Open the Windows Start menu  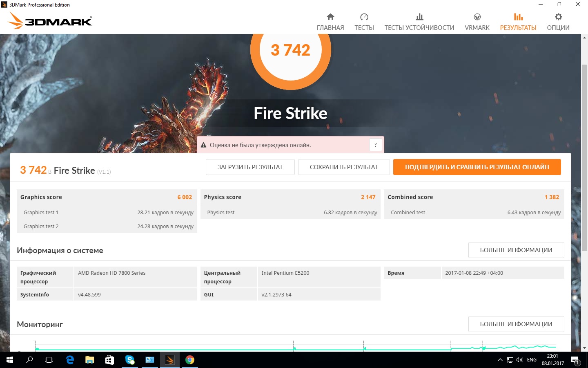pyautogui.click(x=10, y=360)
